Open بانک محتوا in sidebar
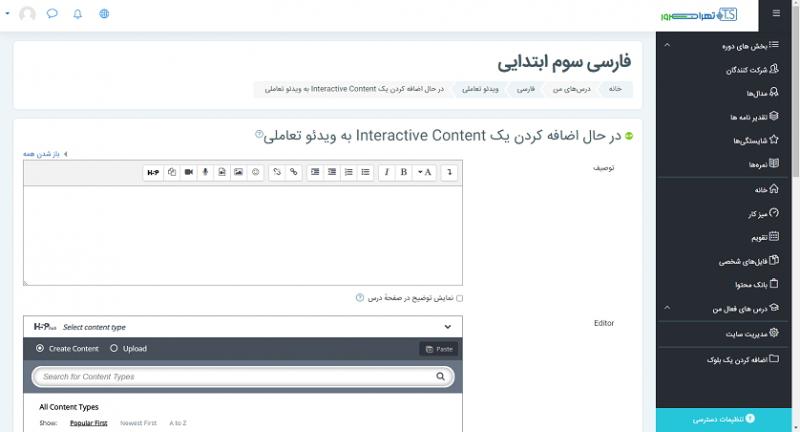 pos(757,284)
